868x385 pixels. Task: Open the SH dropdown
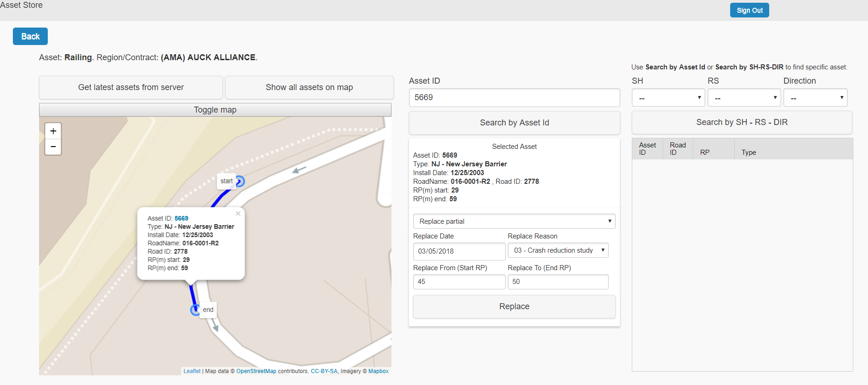[668, 98]
